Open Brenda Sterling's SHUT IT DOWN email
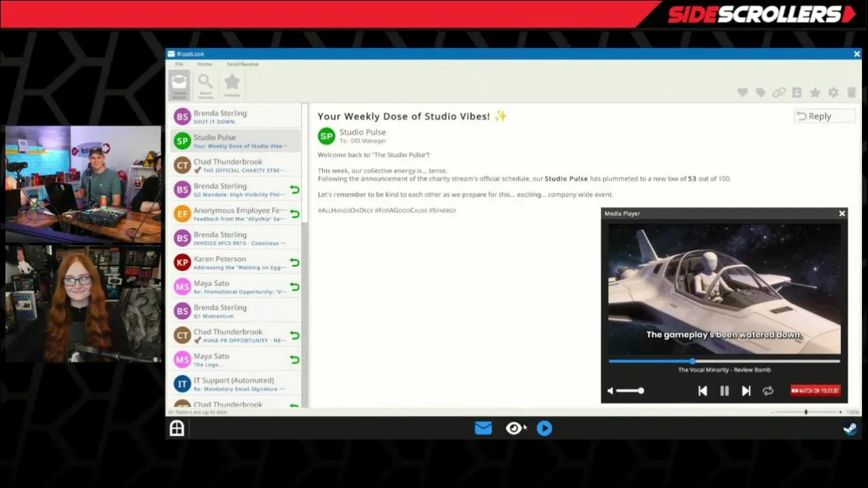Viewport: 868px width, 488px height. [x=236, y=117]
